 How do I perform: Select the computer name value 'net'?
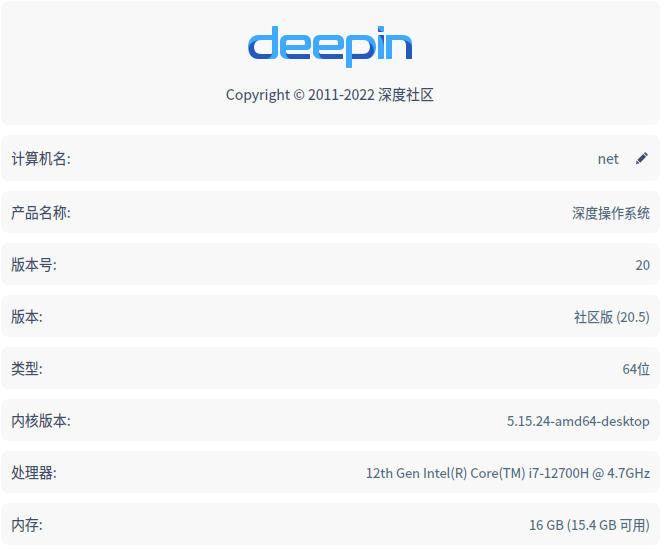pyautogui.click(x=608, y=159)
